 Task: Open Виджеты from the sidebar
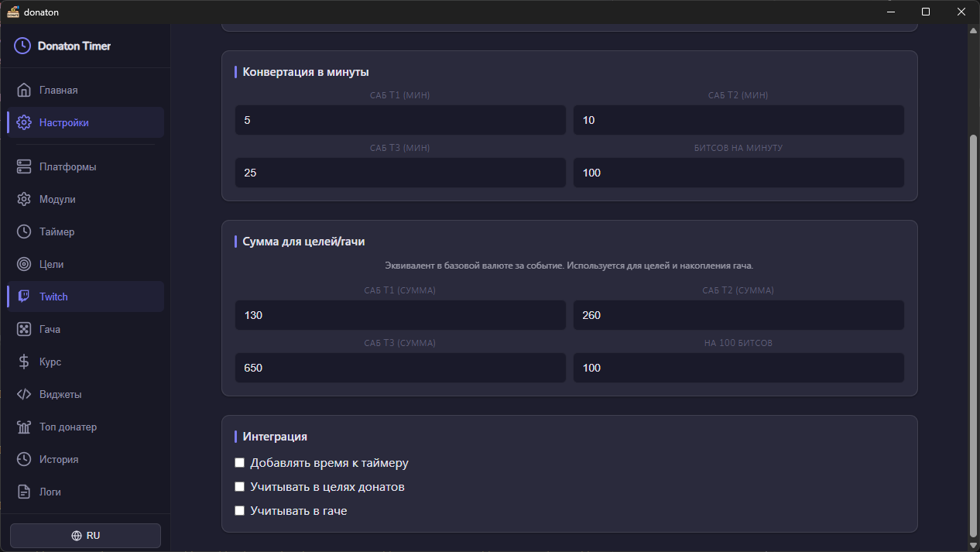tap(85, 394)
